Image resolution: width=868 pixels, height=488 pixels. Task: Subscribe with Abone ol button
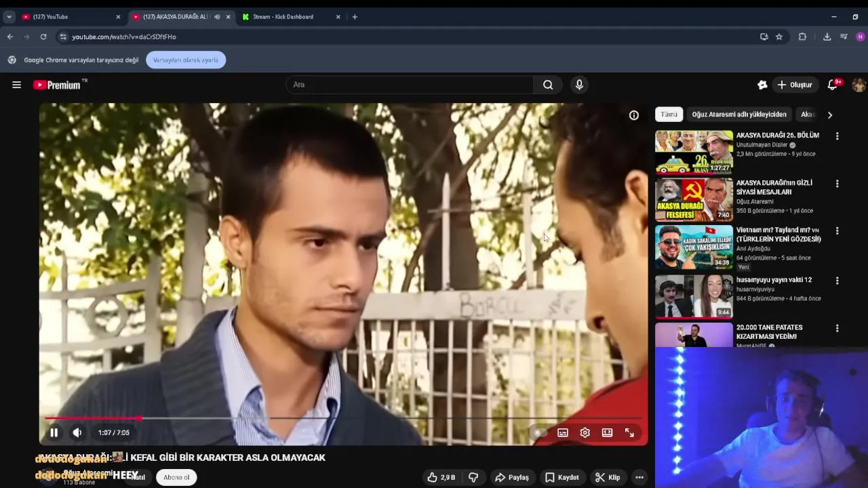(176, 477)
